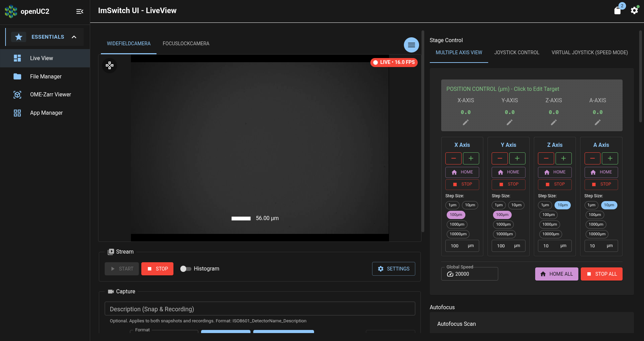The width and height of the screenshot is (644, 341).
Task: Click the pan/move icon on the camera view
Action: click(x=110, y=65)
